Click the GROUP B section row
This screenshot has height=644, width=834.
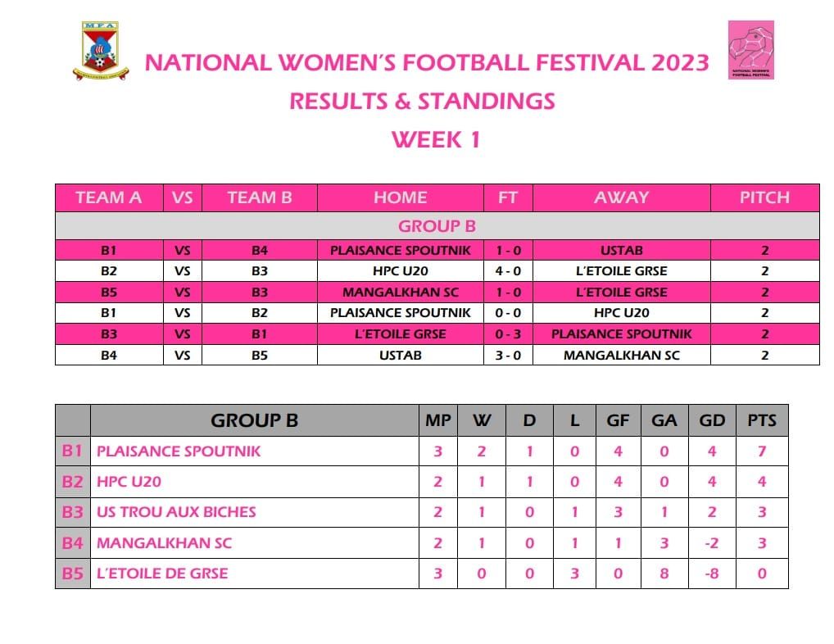coord(437,226)
